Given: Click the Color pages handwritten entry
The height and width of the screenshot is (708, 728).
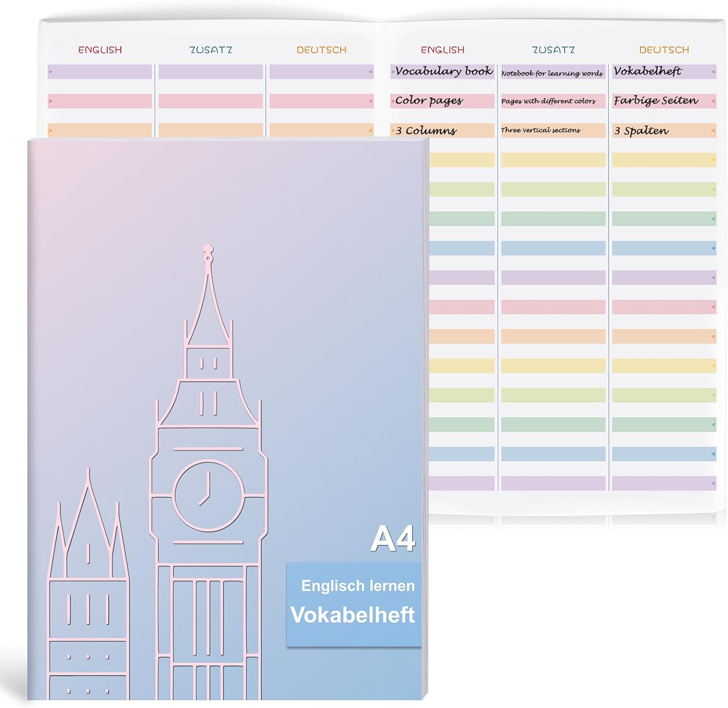Looking at the screenshot, I should coord(429,101).
